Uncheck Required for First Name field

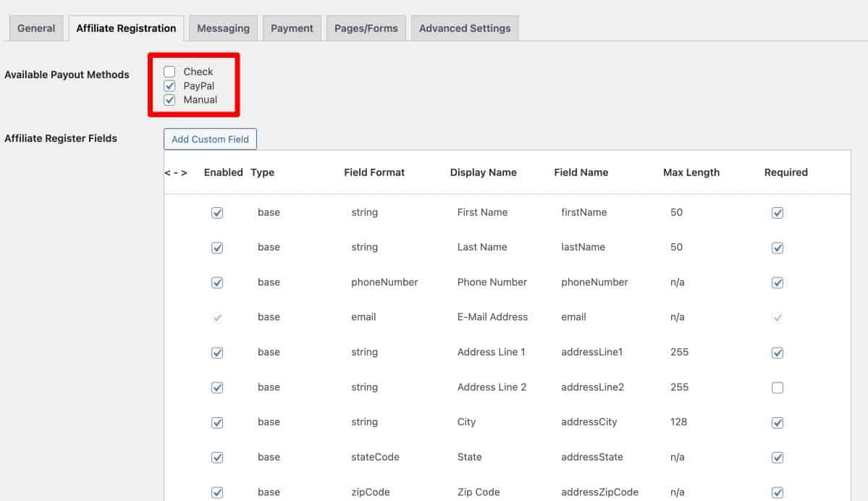click(x=778, y=213)
